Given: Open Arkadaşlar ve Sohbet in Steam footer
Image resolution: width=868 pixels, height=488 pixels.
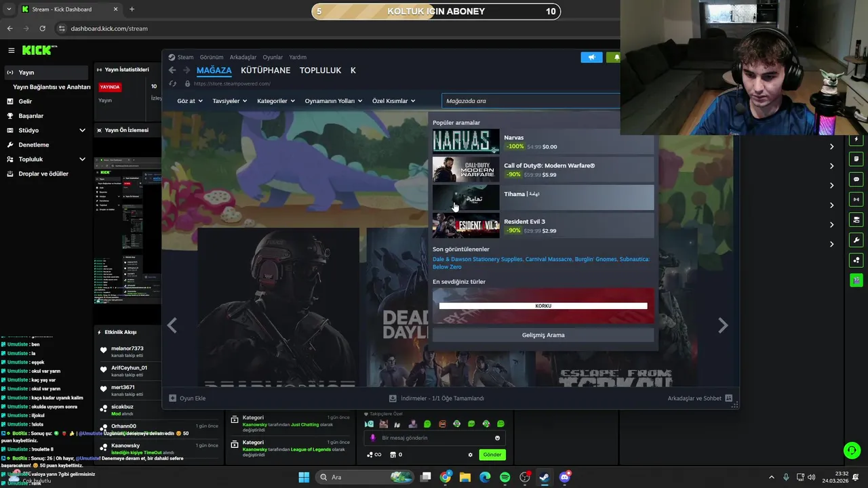Looking at the screenshot, I should point(699,399).
